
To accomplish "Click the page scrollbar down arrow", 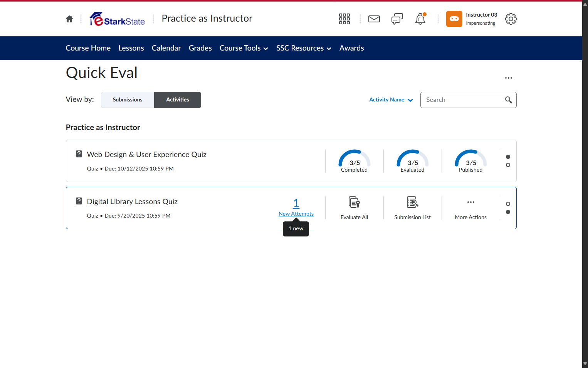I will (585, 364).
